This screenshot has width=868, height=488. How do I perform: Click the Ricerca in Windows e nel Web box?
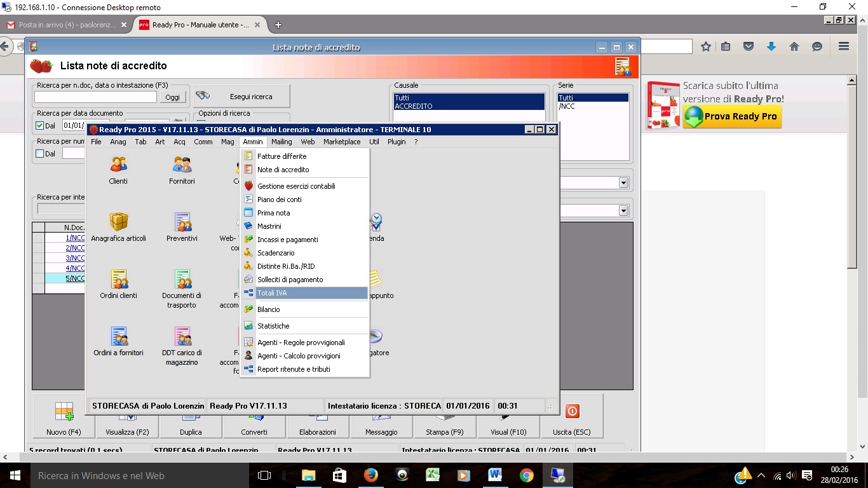tap(139, 475)
